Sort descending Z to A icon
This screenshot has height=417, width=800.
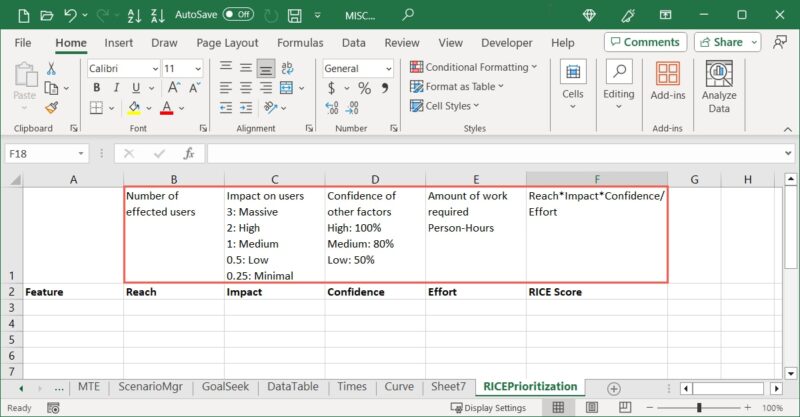tap(158, 15)
